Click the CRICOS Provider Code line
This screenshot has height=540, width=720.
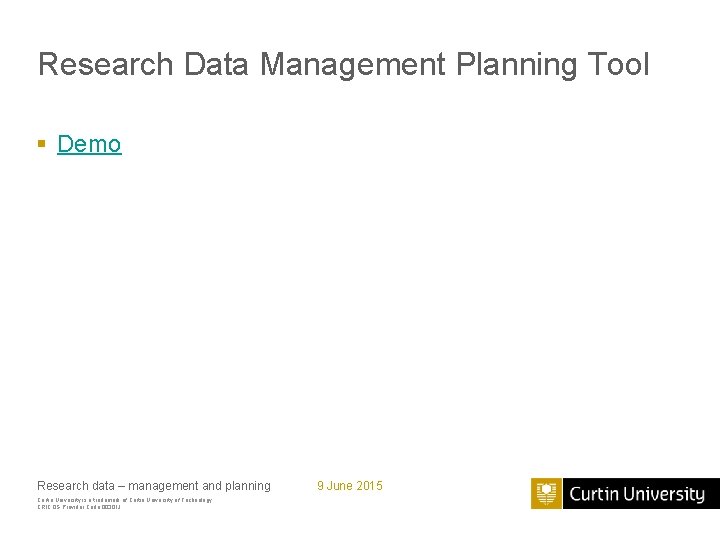pyautogui.click(x=78, y=507)
